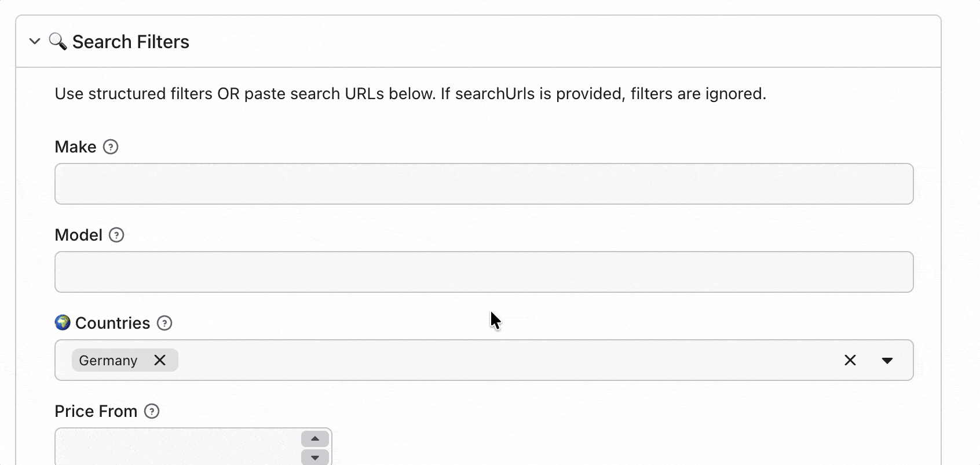Click the globe icon next to Countries
Viewport: 980px width, 465px height.
[x=63, y=322]
